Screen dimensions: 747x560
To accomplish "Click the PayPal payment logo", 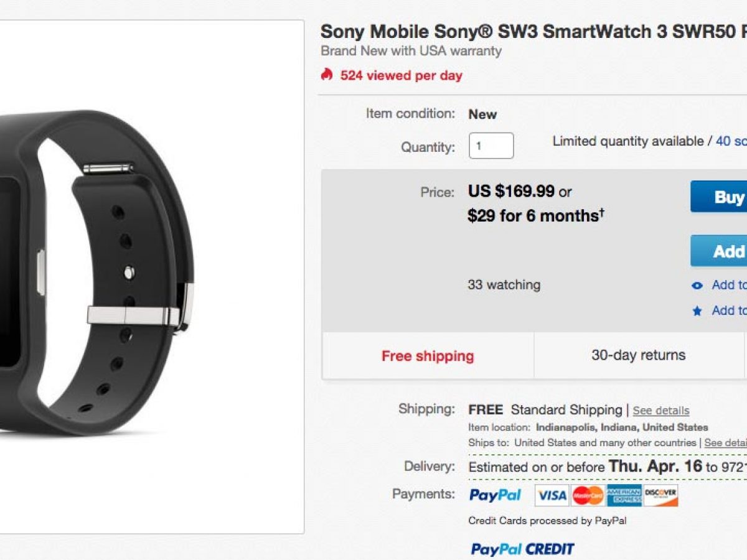I will pyautogui.click(x=495, y=495).
